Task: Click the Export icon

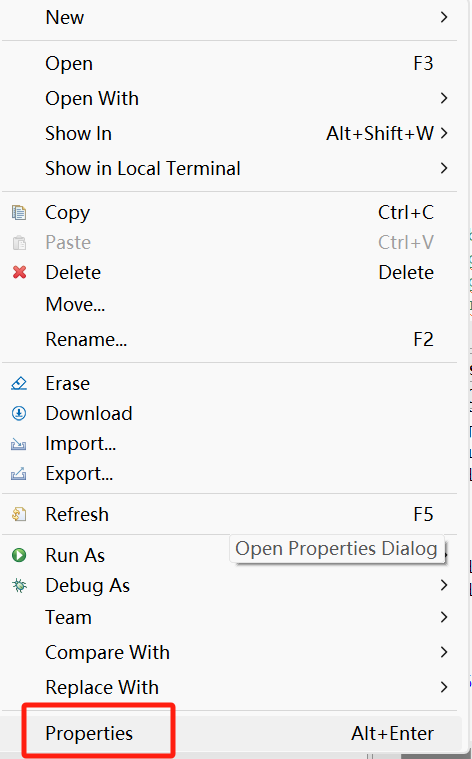Action: pos(18,473)
